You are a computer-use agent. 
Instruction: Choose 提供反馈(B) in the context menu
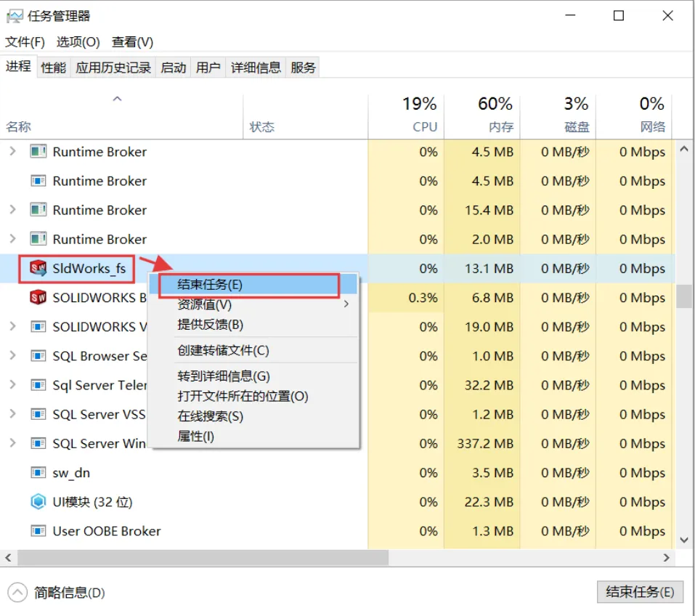[253, 325]
